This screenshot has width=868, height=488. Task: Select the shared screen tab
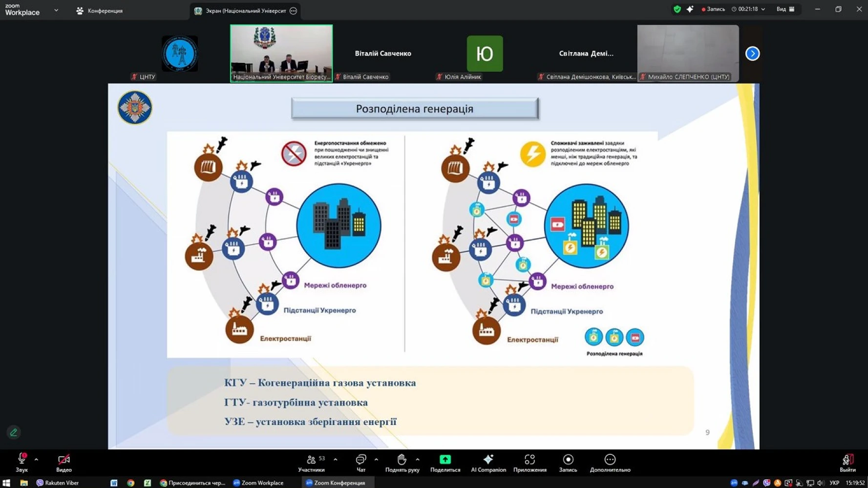(x=244, y=11)
